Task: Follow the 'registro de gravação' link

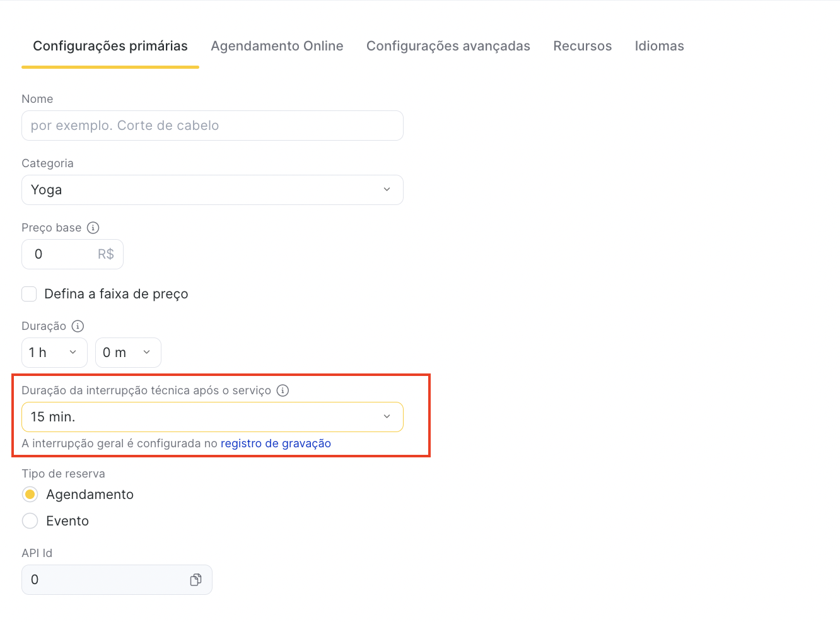Action: 276,443
